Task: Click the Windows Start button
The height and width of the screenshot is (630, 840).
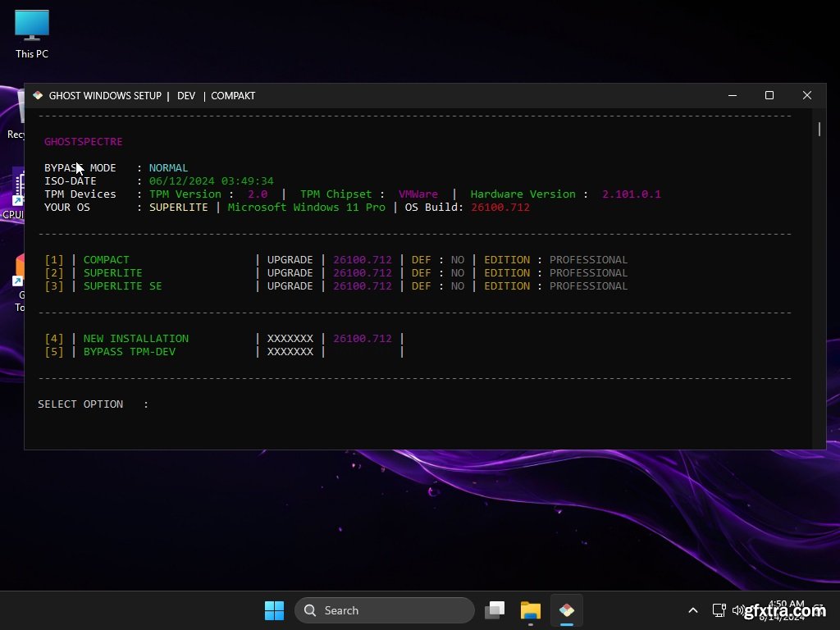Action: click(x=274, y=610)
